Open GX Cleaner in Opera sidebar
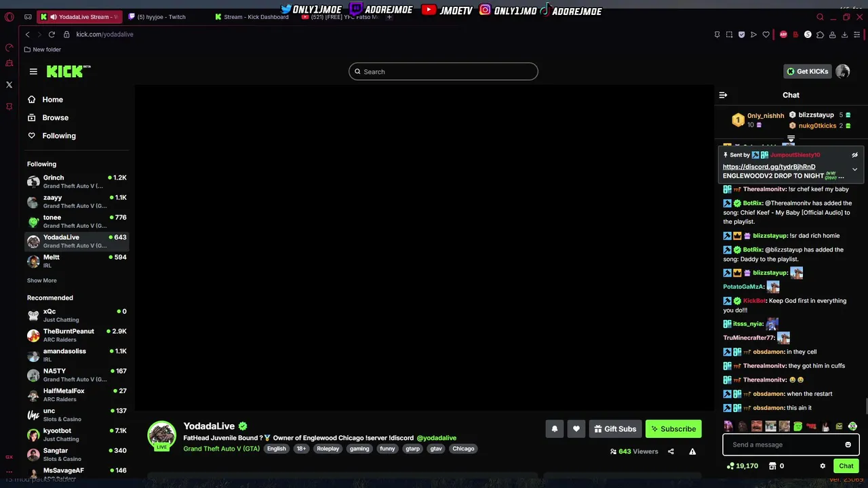Viewport: 868px width, 488px height. point(9,63)
